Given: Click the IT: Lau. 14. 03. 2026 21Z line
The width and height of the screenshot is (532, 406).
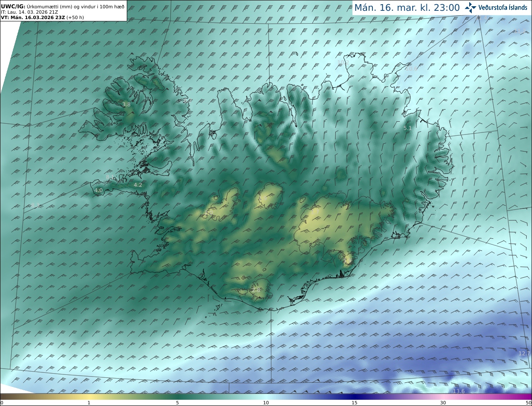Looking at the screenshot, I should point(29,12).
